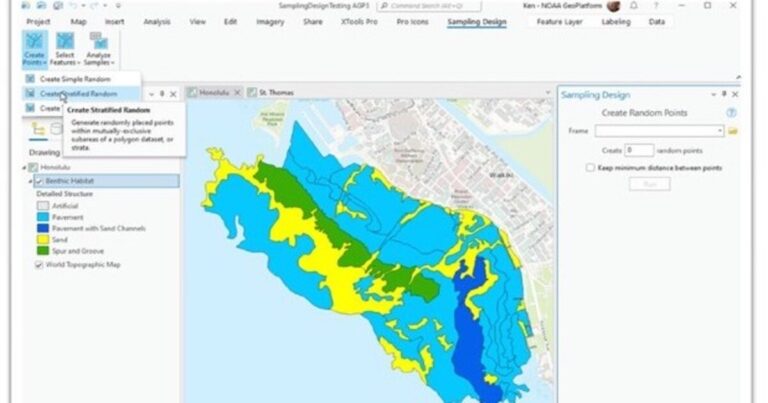
Task: Switch to the Data tab
Action: [657, 22]
